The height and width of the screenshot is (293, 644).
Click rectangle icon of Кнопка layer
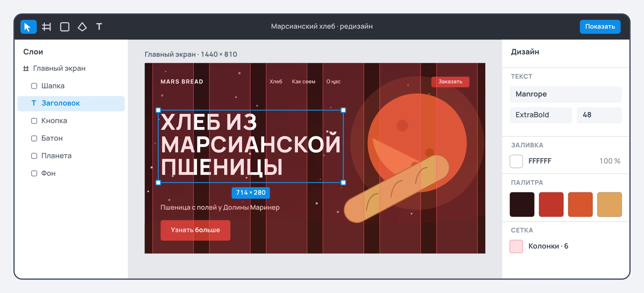point(34,121)
